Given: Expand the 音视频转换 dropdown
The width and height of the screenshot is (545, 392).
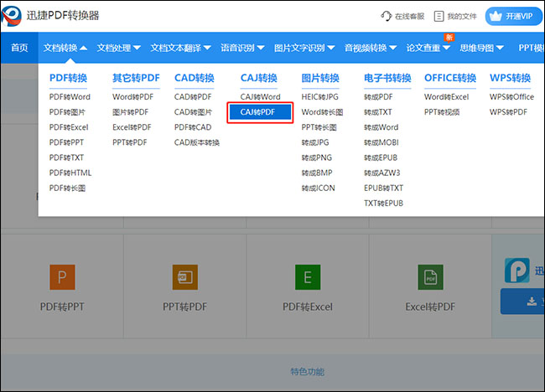Looking at the screenshot, I should tap(370, 48).
